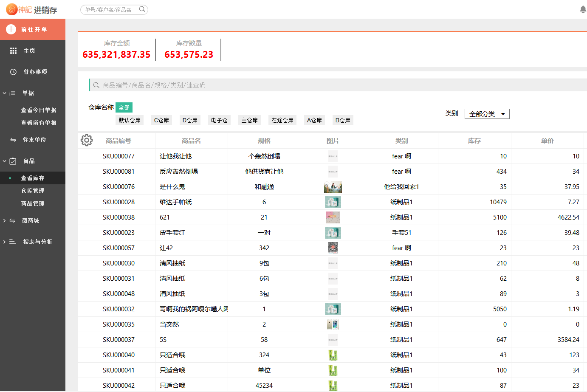Screen dimensions: 587x392
Task: Filter by 默认仓库 warehouse
Action: [130, 120]
